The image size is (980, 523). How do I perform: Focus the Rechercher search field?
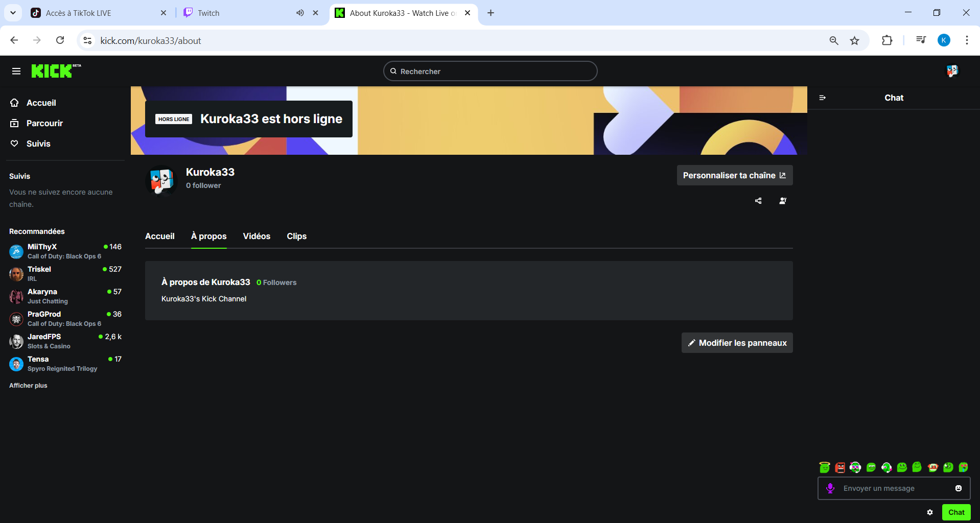[491, 72]
